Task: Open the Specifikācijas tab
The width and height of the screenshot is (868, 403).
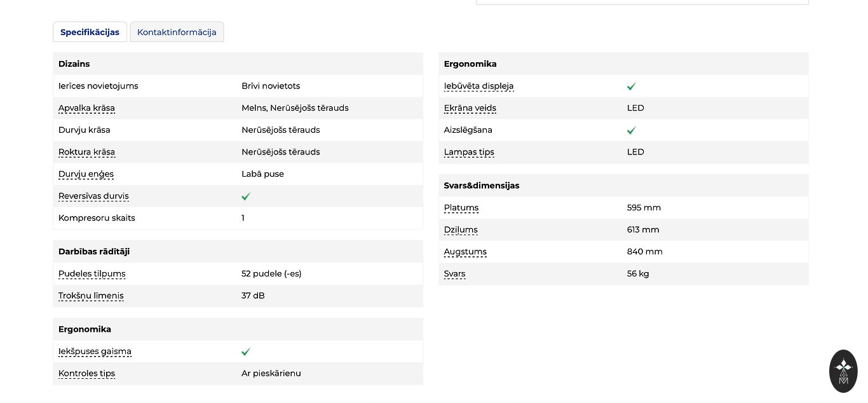Action: tap(90, 32)
